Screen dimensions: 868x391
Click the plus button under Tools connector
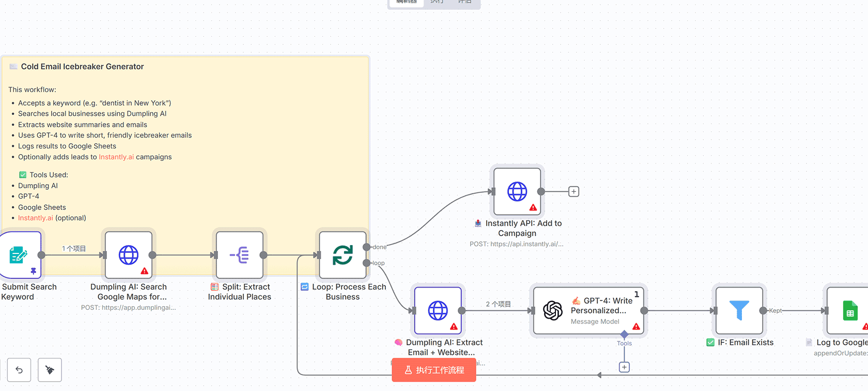(x=624, y=367)
